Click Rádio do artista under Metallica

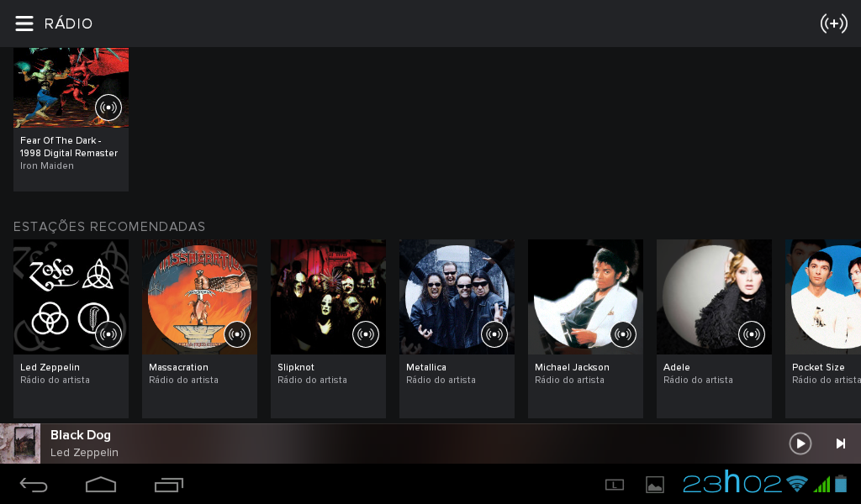tap(441, 380)
